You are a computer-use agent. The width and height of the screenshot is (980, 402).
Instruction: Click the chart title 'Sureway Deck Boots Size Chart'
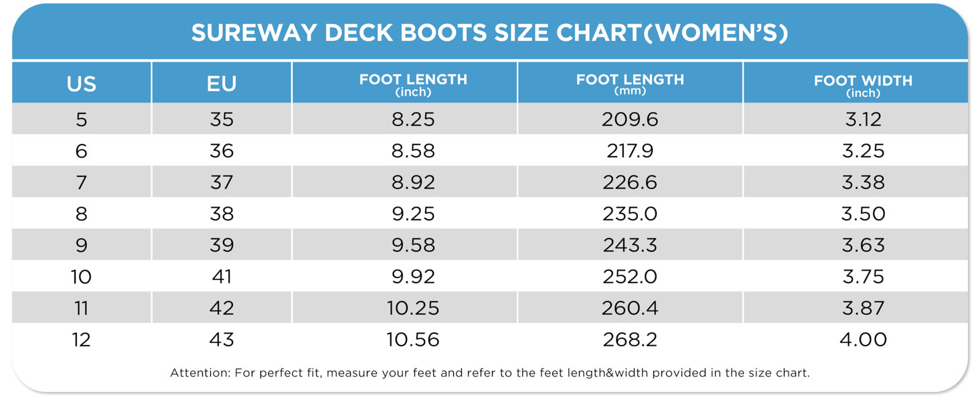[489, 33]
